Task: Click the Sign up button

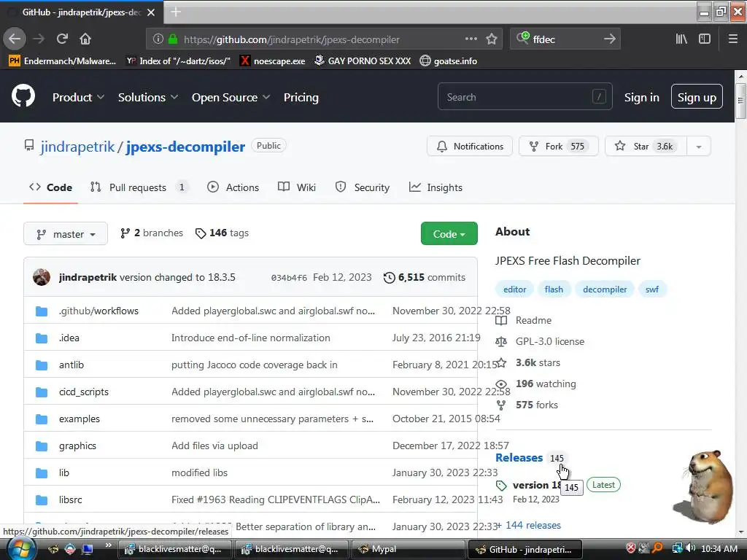Action: point(697,97)
